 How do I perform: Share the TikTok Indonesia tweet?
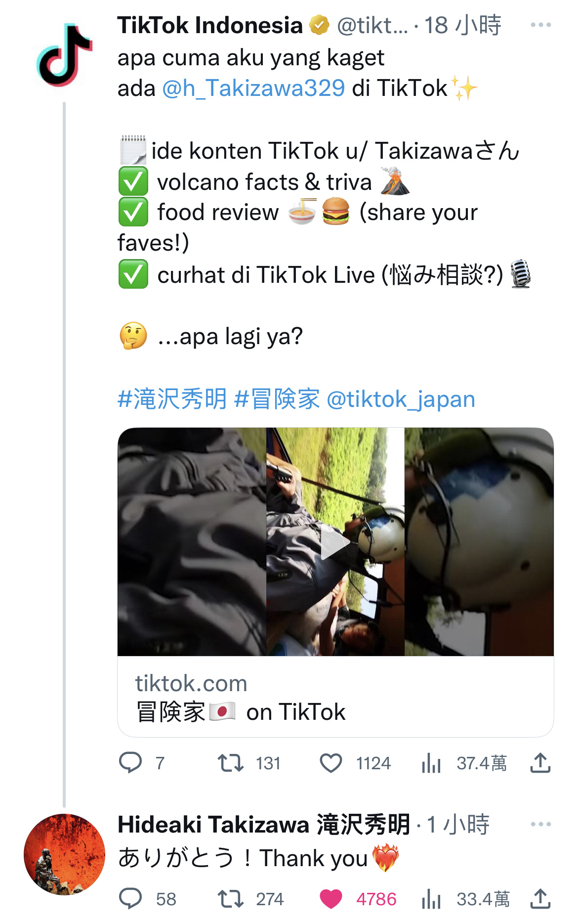(540, 763)
